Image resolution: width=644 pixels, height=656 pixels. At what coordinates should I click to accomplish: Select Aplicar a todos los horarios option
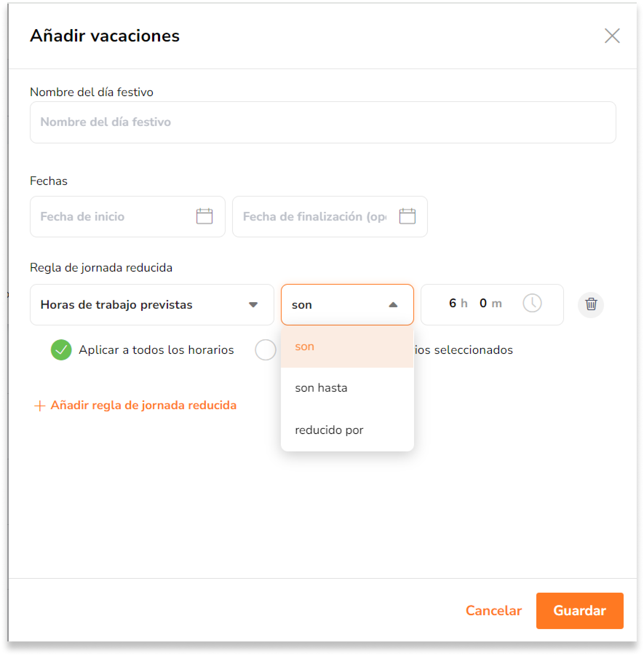point(61,350)
